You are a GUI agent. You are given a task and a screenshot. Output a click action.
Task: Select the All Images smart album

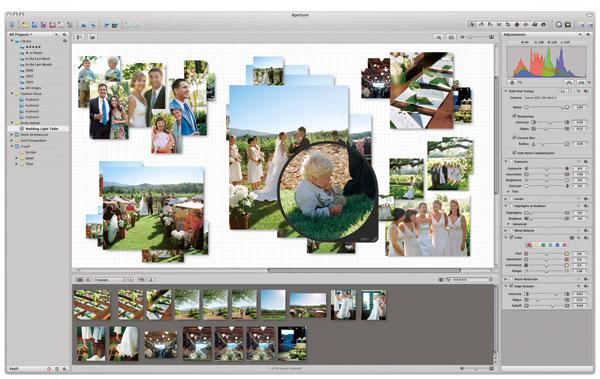[33, 88]
